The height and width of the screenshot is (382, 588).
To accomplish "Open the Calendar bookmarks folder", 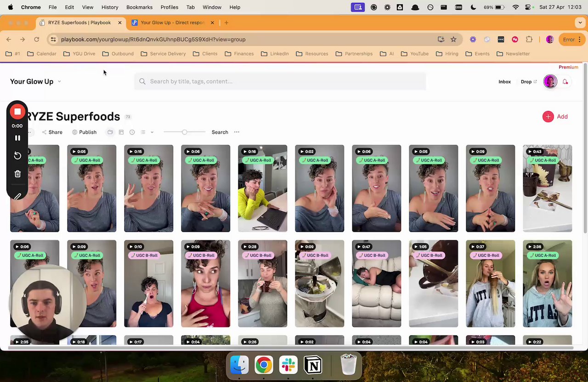I will click(x=42, y=54).
